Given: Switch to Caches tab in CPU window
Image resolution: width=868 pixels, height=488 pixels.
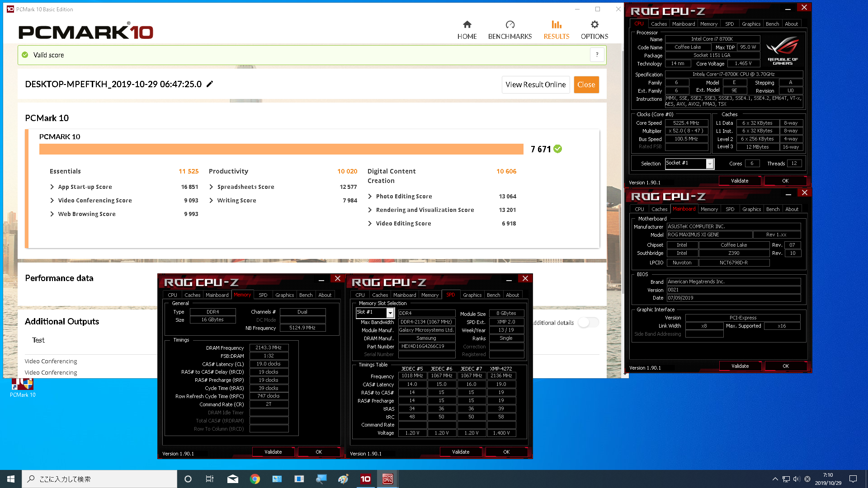Looking at the screenshot, I should click(x=659, y=24).
